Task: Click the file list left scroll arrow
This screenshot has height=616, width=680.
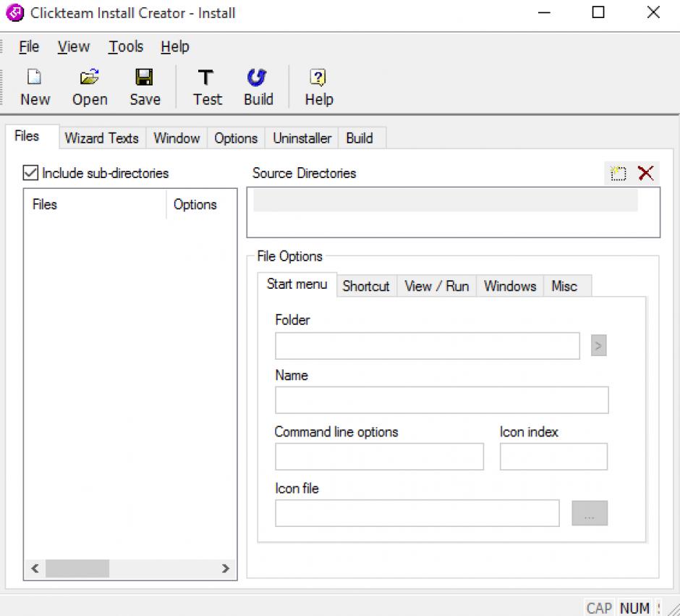Action: pyautogui.click(x=35, y=568)
